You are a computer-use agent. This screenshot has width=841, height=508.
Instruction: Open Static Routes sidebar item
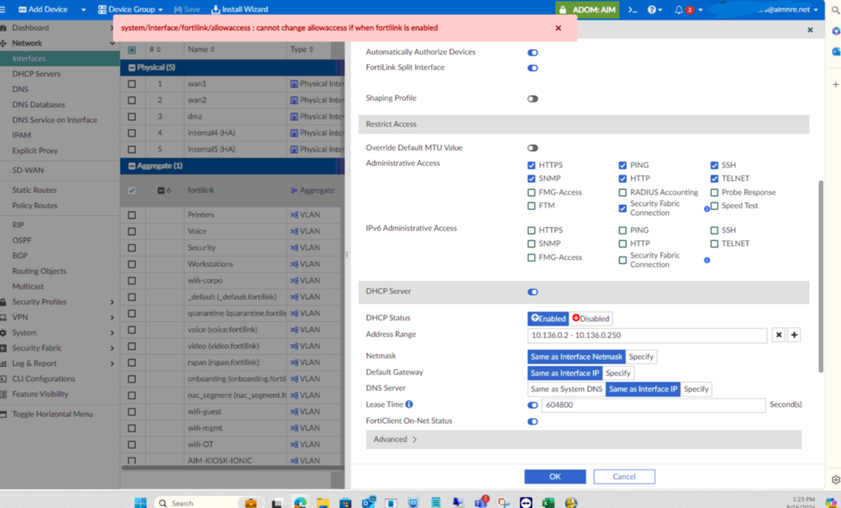34,190
